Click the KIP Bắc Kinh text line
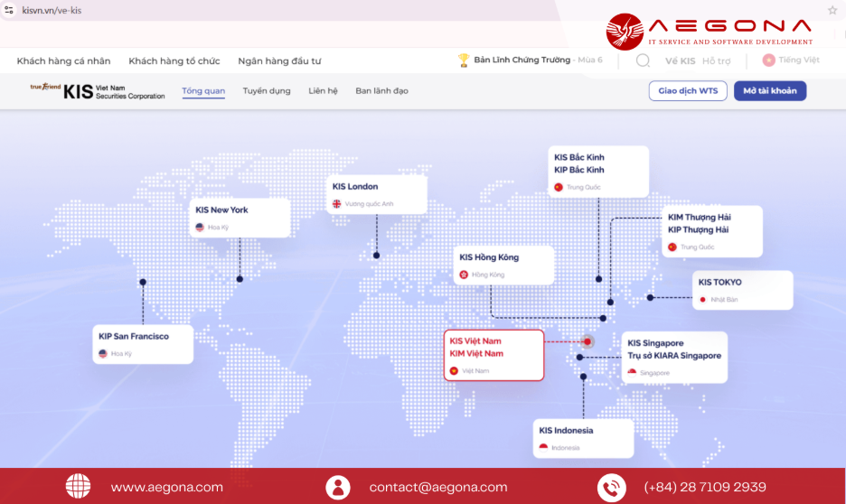 579,170
